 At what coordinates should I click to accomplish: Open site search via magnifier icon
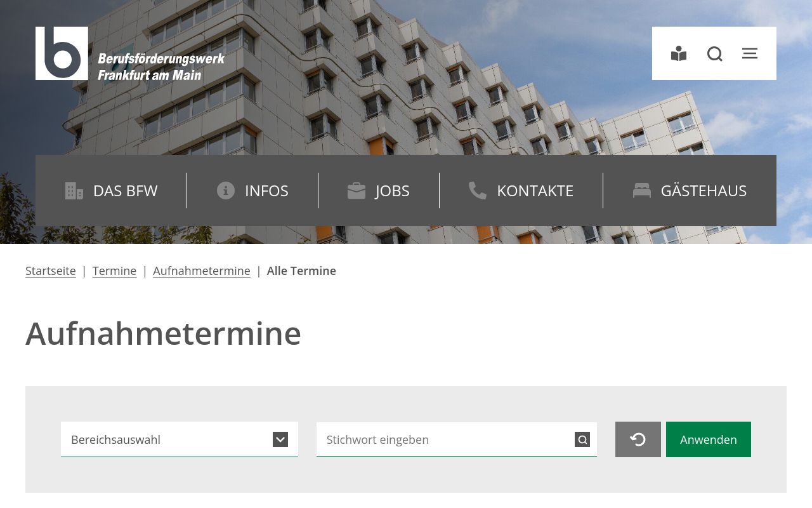pos(715,54)
